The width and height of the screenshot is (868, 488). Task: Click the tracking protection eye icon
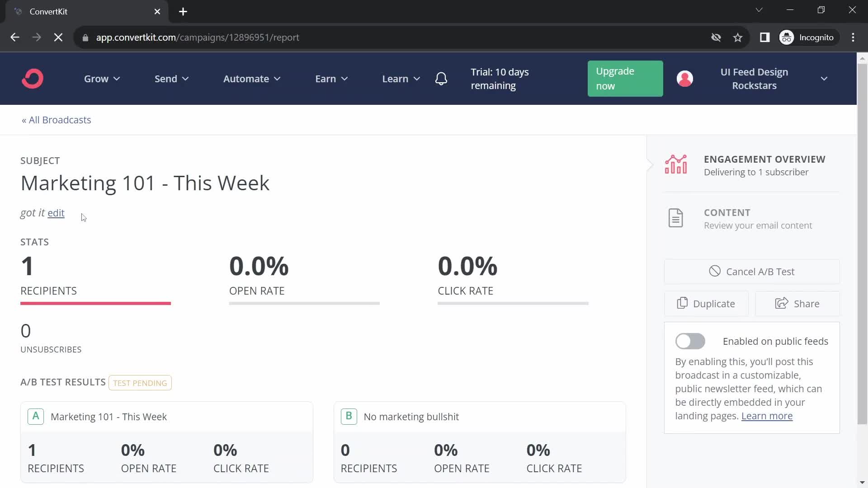(x=716, y=38)
